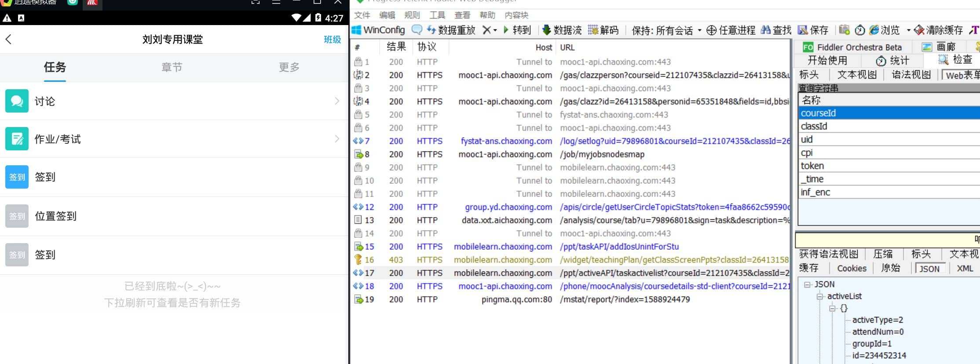Select the token query string row

(x=889, y=166)
